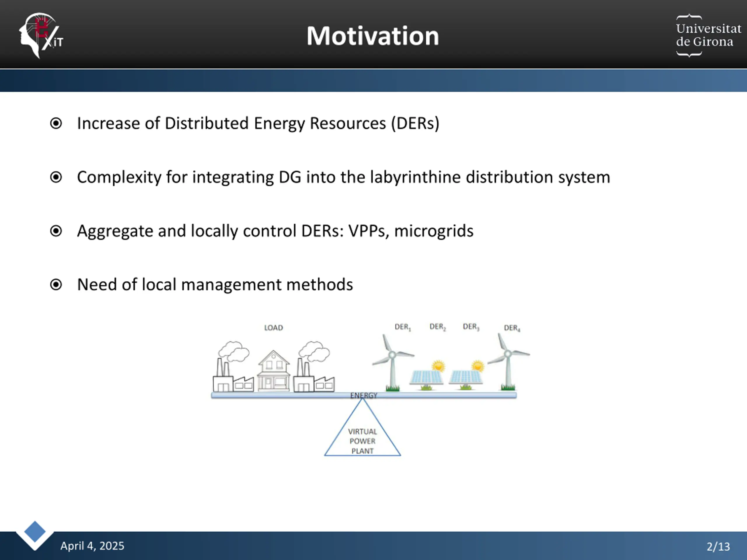747x560 pixels.
Task: Click the LOAD label above the buildings
Action: (x=273, y=328)
